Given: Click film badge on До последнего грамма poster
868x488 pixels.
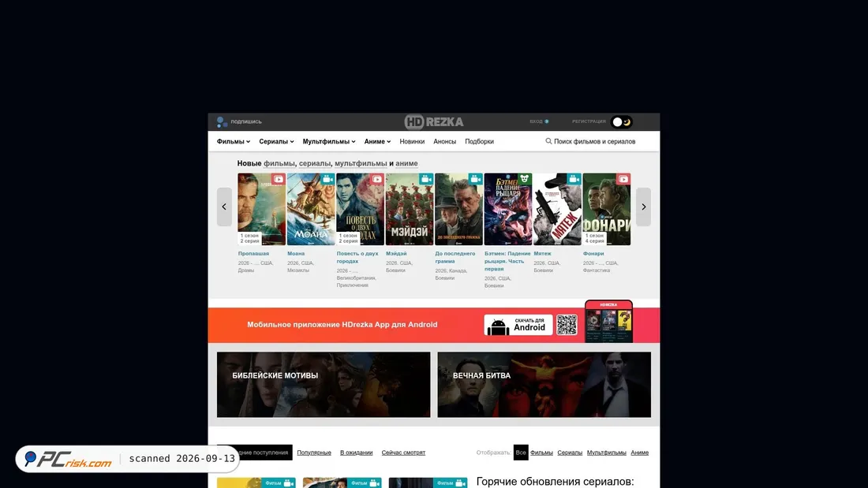Looking at the screenshot, I should click(x=476, y=179).
